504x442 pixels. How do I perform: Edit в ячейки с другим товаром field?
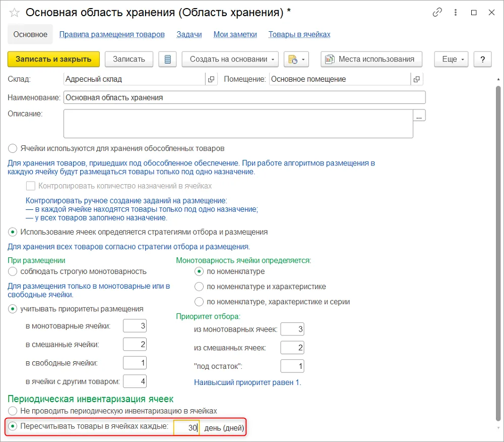pyautogui.click(x=135, y=381)
